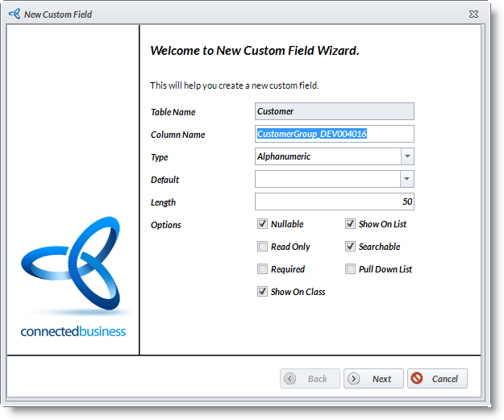Click the app icon in the title bar
The height and width of the screenshot is (420, 504).
(14, 14)
